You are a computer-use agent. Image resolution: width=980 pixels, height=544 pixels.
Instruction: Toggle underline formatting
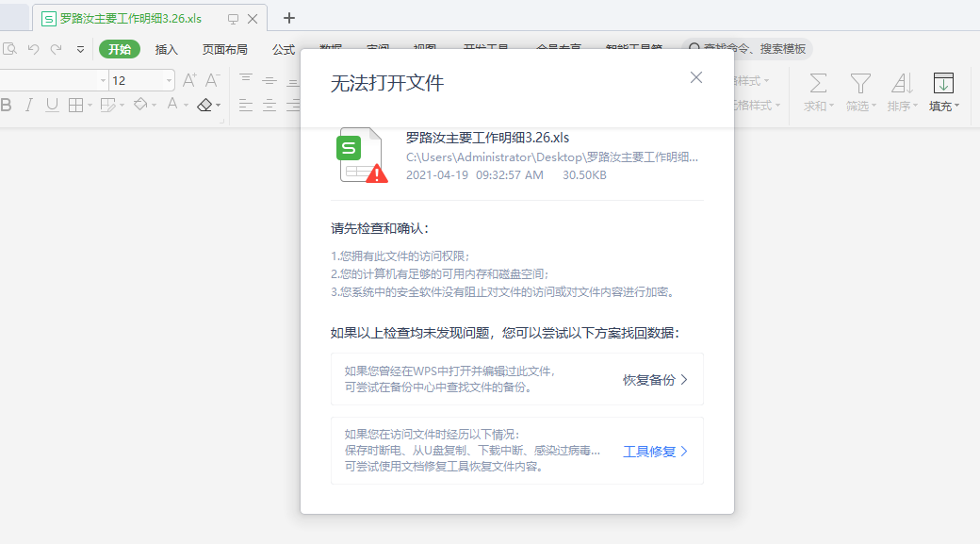click(x=53, y=105)
